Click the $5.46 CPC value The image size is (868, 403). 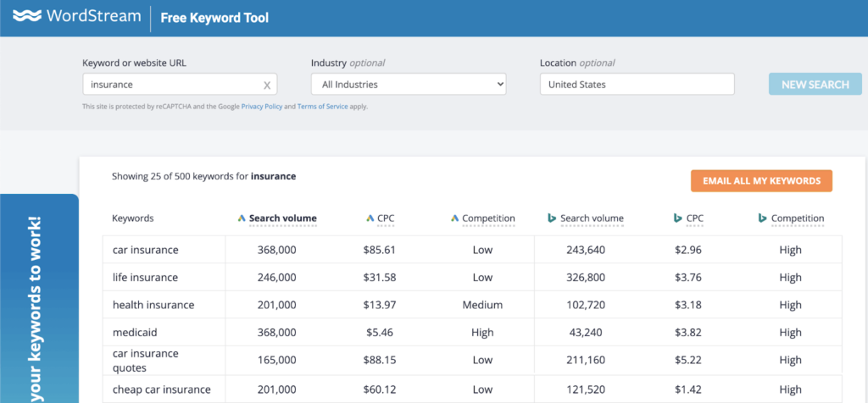coord(380,333)
